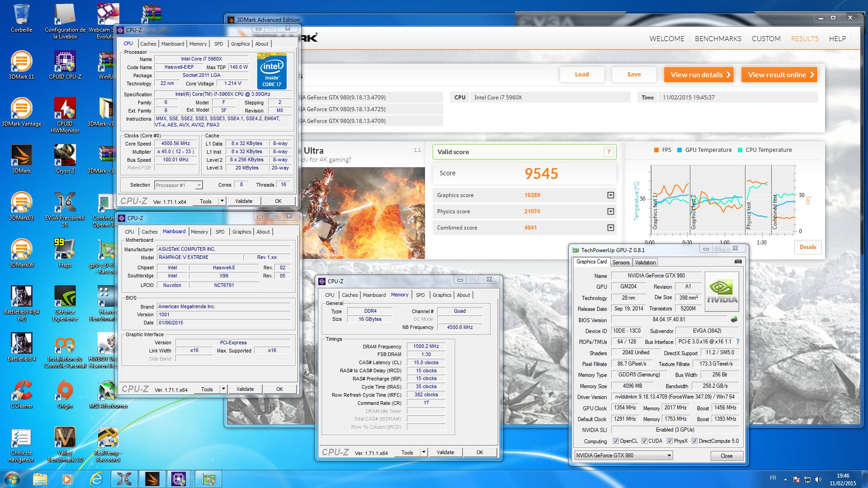Viewport: 868px width, 488px height.
Task: Switch to Sensors tab in GPU-Z
Action: point(621,263)
